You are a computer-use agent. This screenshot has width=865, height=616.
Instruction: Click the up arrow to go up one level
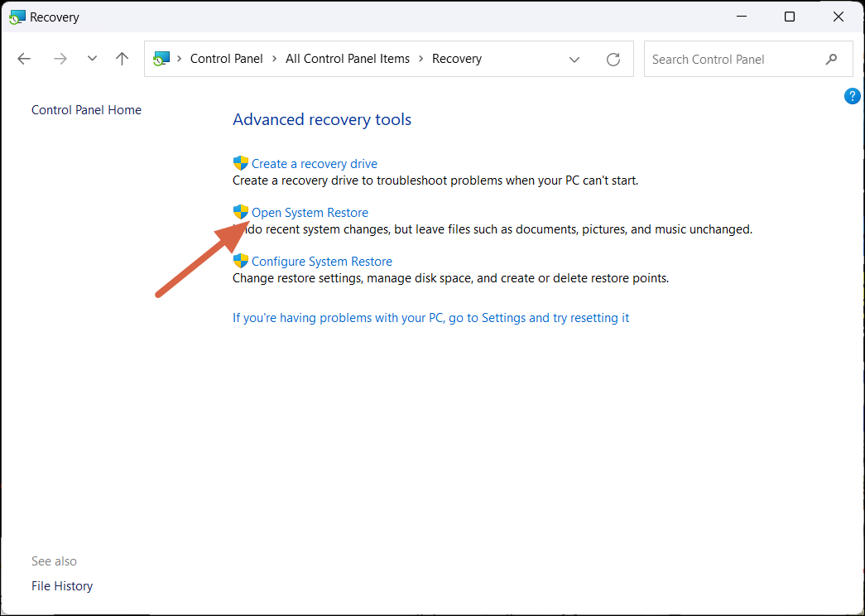click(121, 58)
